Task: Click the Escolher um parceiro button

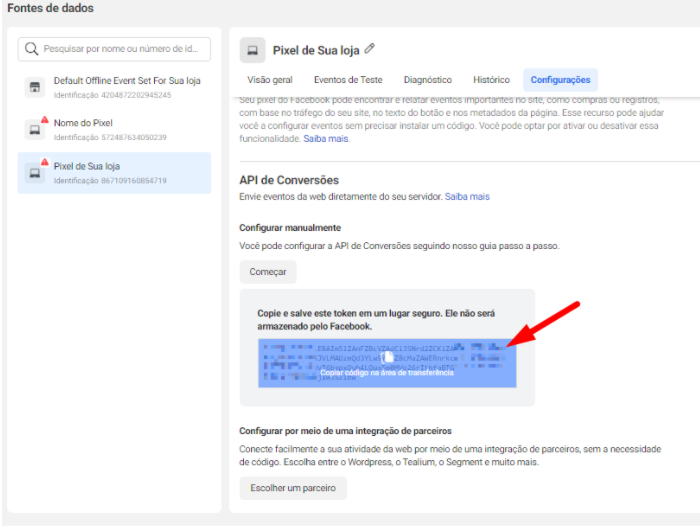Action: tap(293, 488)
